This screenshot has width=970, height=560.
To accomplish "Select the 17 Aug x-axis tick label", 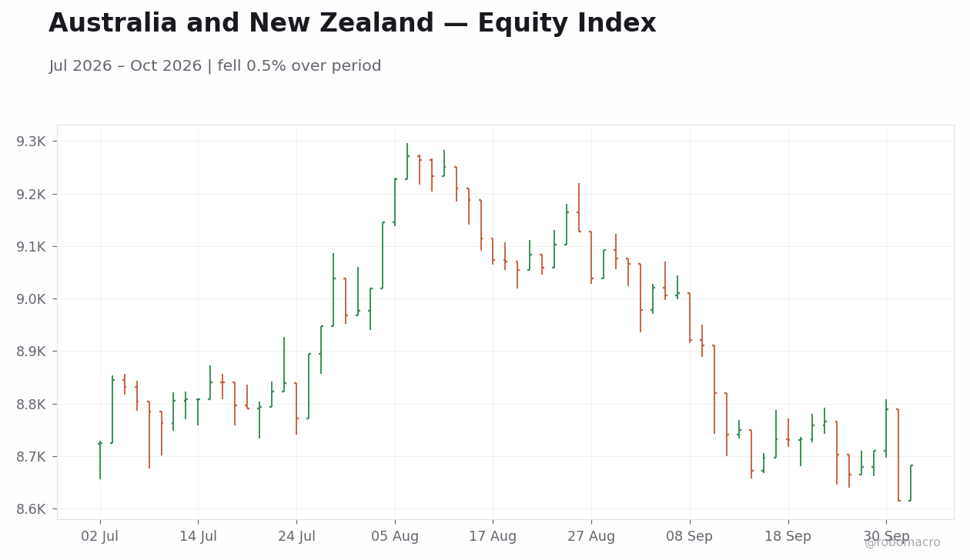I will click(493, 537).
